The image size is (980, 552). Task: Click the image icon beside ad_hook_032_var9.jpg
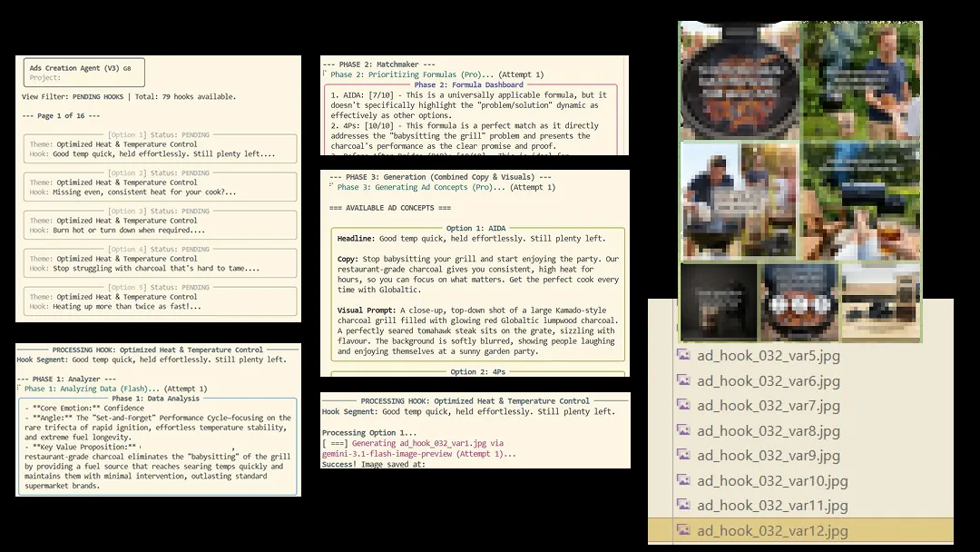(684, 455)
